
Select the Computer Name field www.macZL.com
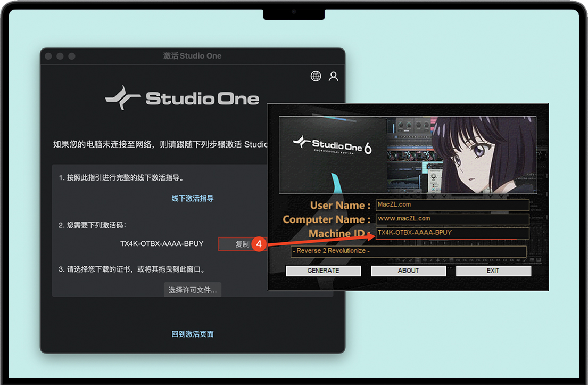[452, 219]
